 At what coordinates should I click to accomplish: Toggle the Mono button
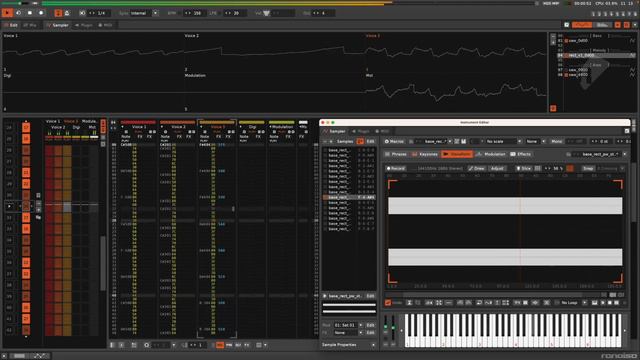pyautogui.click(x=557, y=142)
